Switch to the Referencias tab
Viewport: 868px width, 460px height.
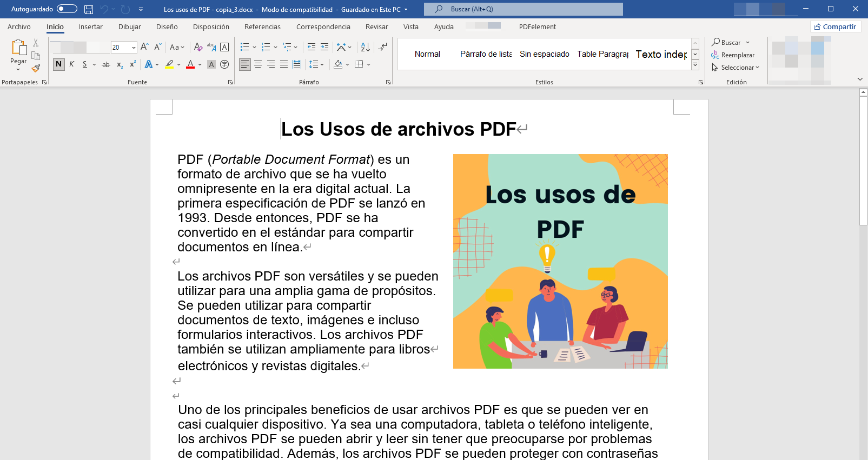click(x=262, y=26)
